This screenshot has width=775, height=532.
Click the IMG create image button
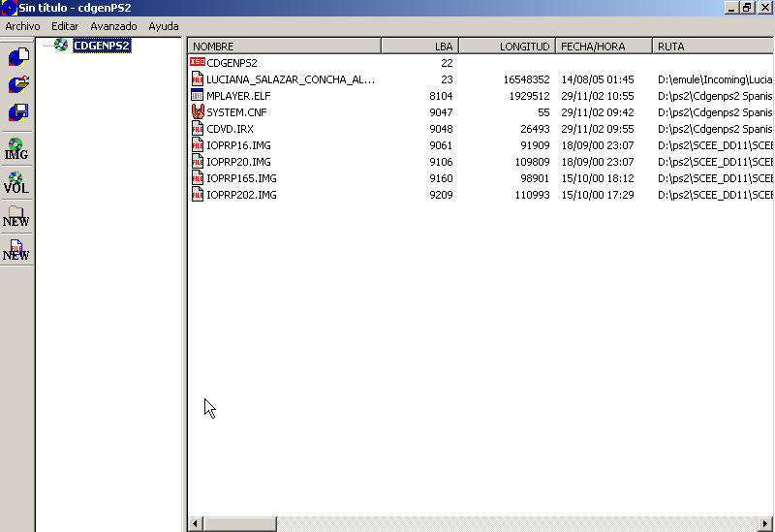coord(16,149)
